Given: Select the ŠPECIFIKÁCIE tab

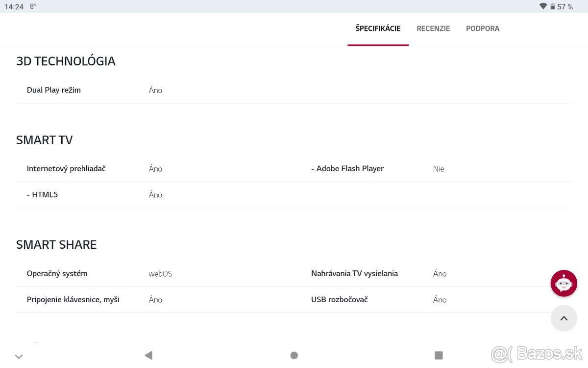Looking at the screenshot, I should point(378,28).
